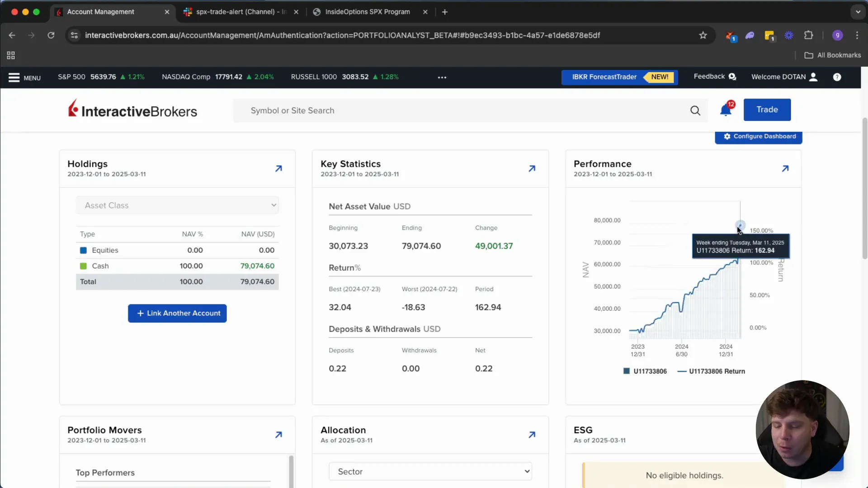Click the notification bell icon
Screen dimensions: 868x488
point(726,110)
